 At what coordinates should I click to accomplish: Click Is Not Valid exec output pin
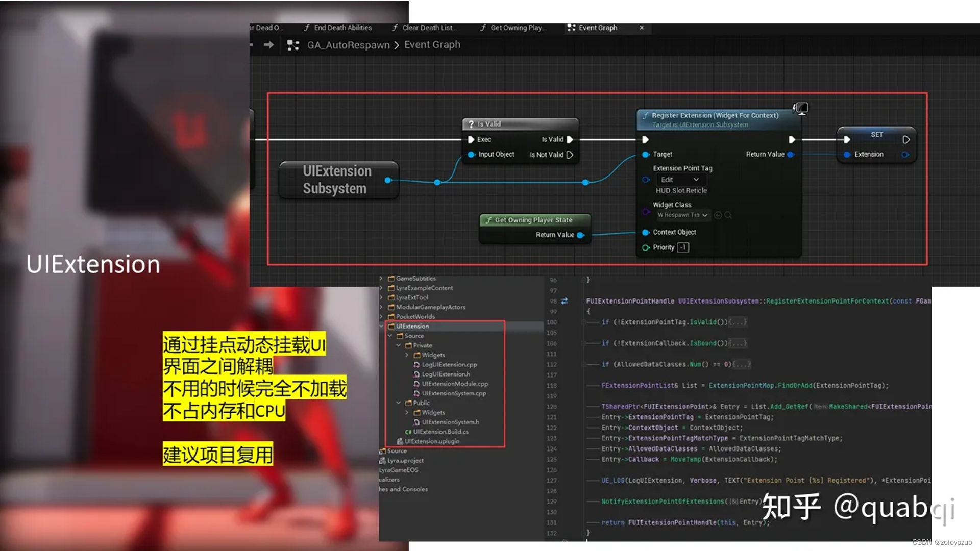click(570, 155)
